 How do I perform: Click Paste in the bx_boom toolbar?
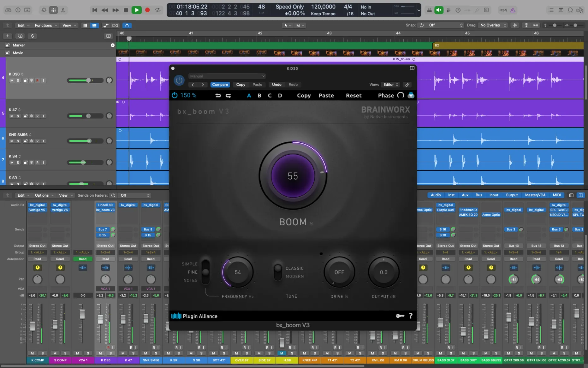(x=326, y=95)
